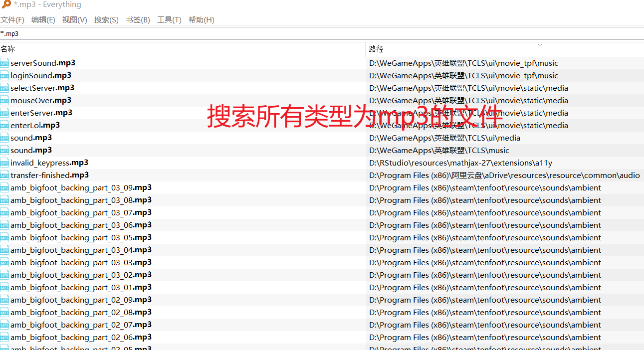Select file name selectServer.mp3

click(x=42, y=88)
